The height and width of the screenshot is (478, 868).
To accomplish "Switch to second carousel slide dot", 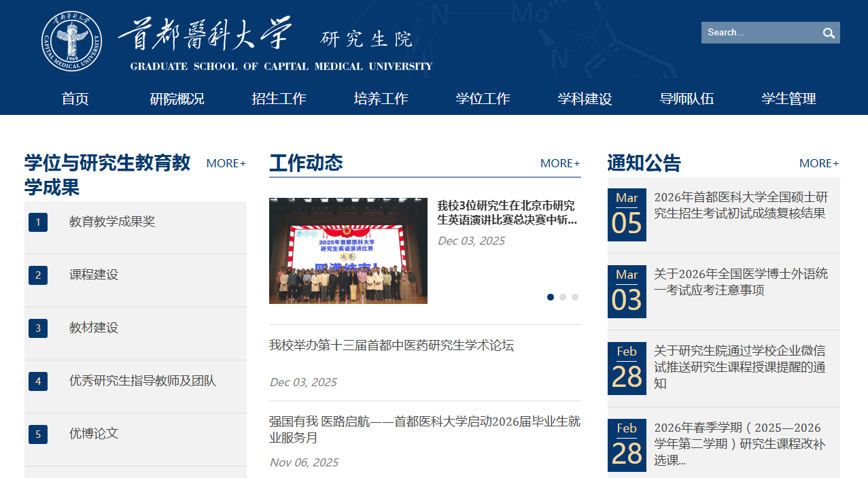I will tap(563, 297).
